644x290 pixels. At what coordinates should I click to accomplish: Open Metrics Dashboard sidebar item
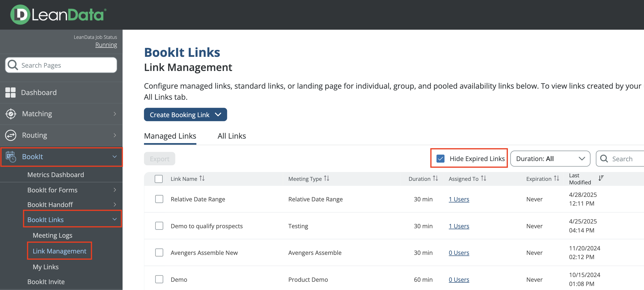click(55, 175)
